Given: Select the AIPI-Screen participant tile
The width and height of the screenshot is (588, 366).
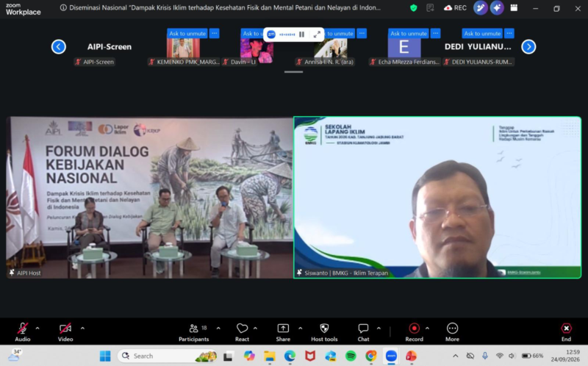Looking at the screenshot, I should click(110, 47).
